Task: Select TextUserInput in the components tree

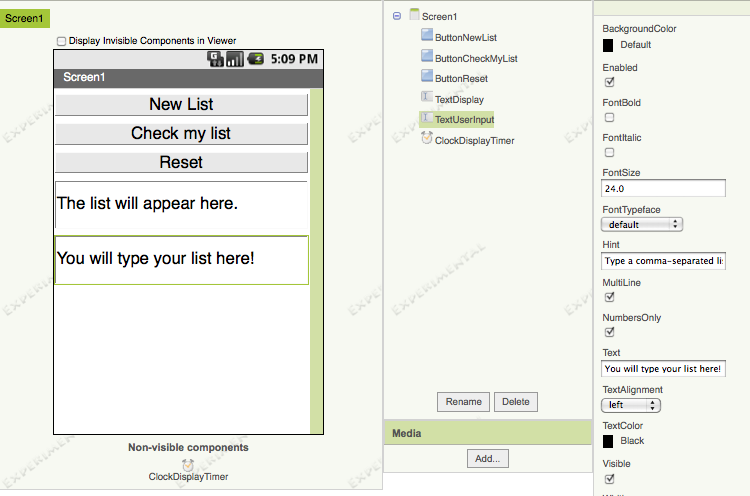Action: [x=464, y=119]
